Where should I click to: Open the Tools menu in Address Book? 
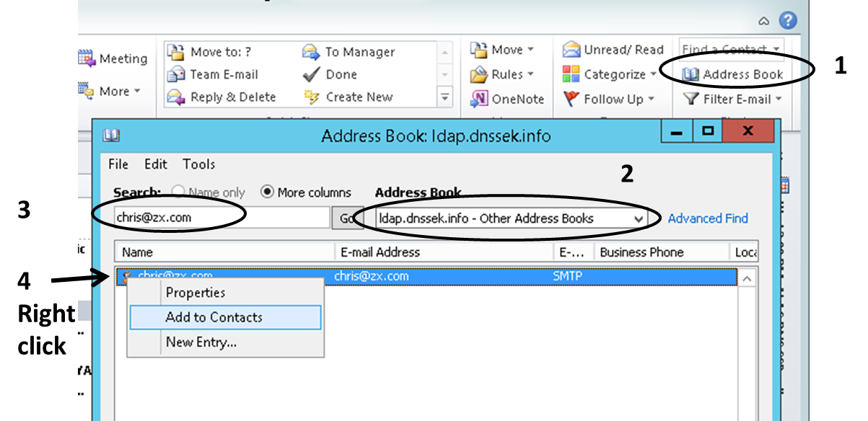[x=198, y=164]
